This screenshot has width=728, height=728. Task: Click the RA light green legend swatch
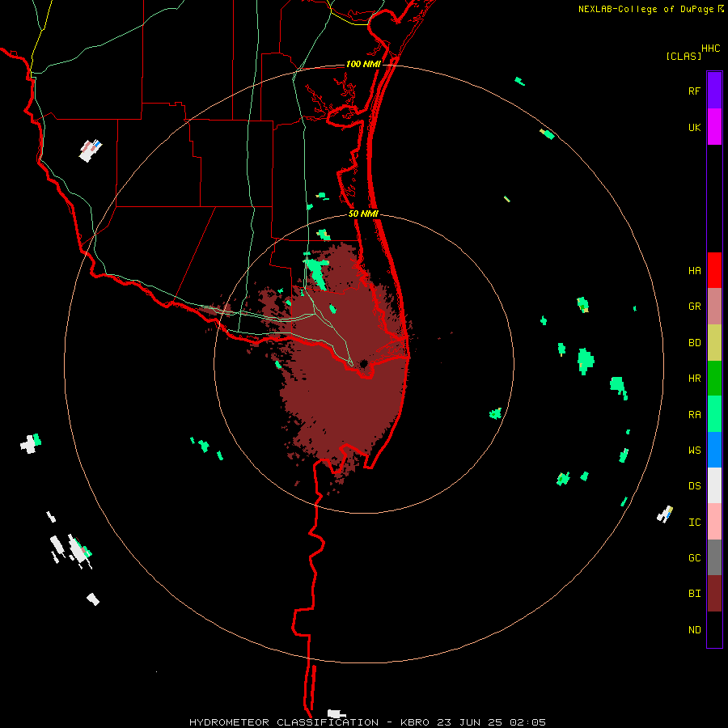(x=714, y=414)
